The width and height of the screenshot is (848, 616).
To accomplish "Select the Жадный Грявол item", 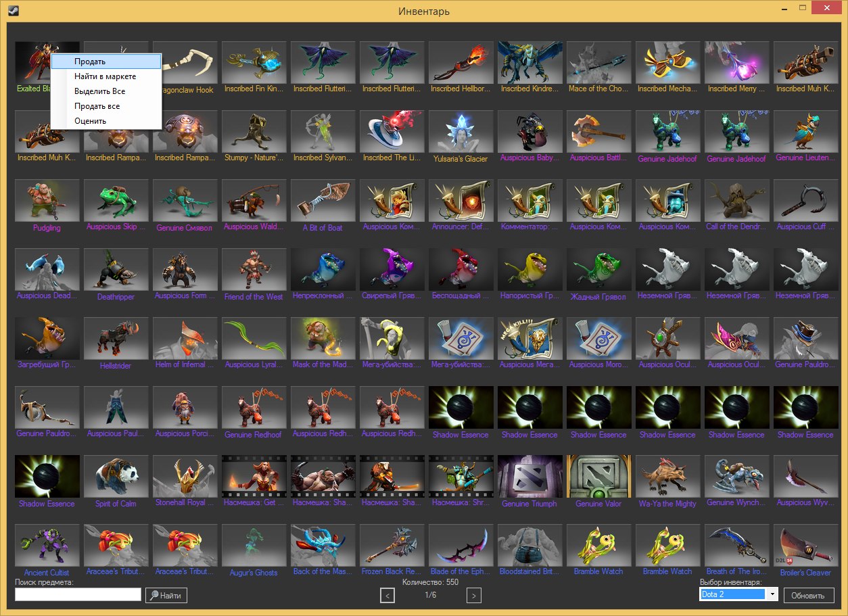I will tap(599, 270).
